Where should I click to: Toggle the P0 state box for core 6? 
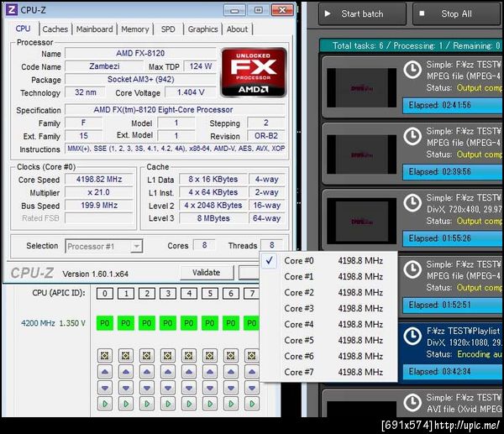tap(231, 323)
